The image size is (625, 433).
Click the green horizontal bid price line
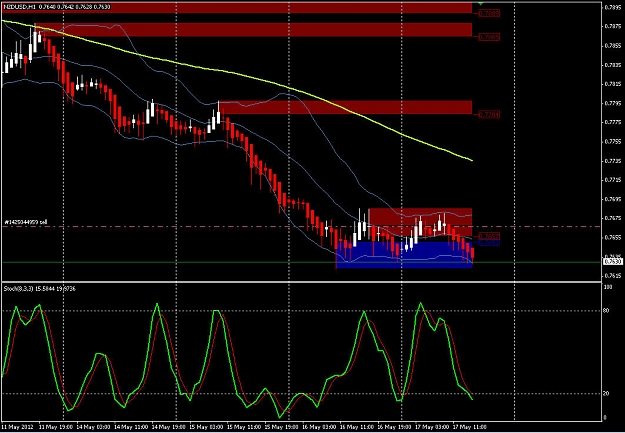[301, 262]
